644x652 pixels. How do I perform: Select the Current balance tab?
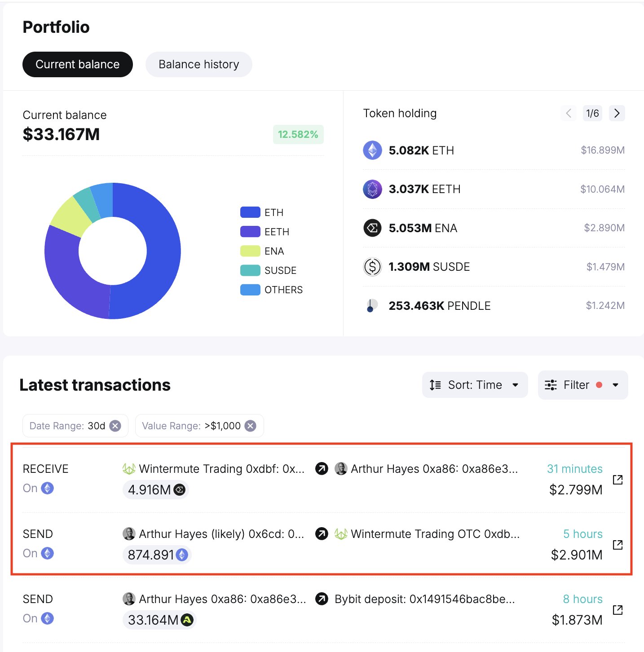(x=77, y=64)
